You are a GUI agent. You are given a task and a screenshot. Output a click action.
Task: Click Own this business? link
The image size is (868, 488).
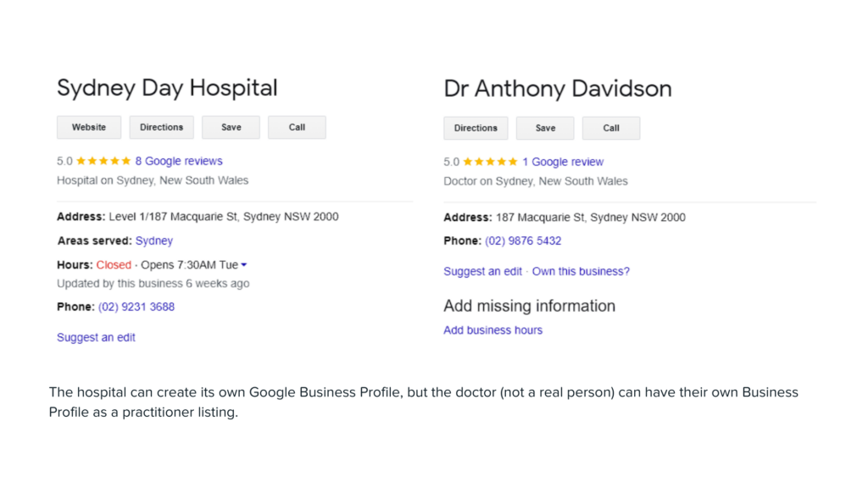click(x=581, y=271)
